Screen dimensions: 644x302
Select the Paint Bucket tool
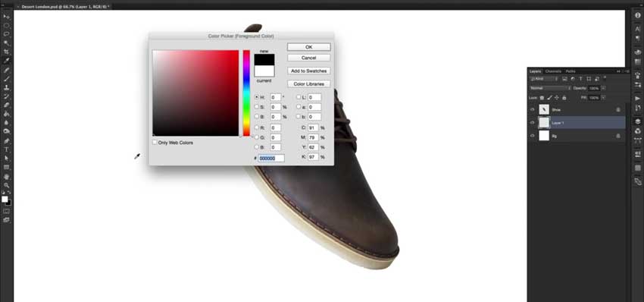click(x=7, y=114)
